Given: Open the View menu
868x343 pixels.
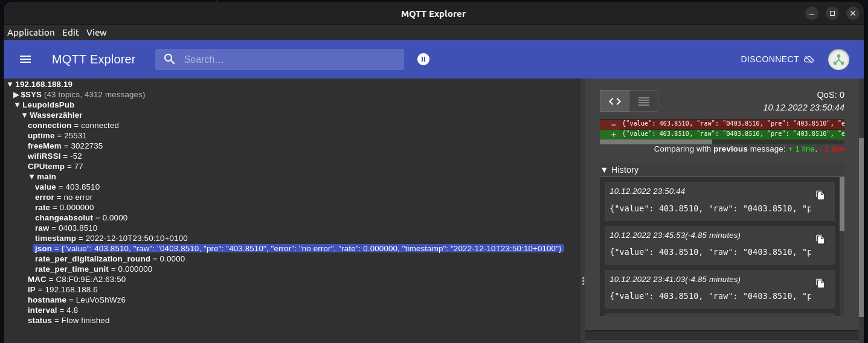Looking at the screenshot, I should tap(97, 33).
